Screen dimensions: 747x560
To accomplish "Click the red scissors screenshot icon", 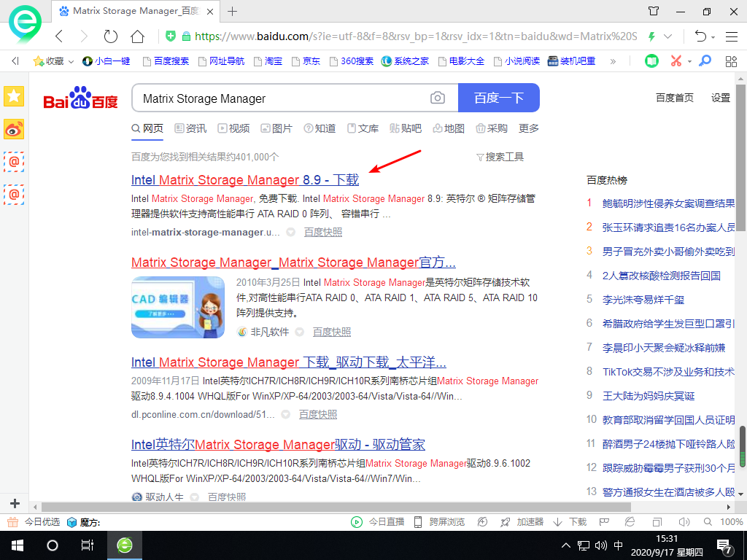I will (x=676, y=61).
